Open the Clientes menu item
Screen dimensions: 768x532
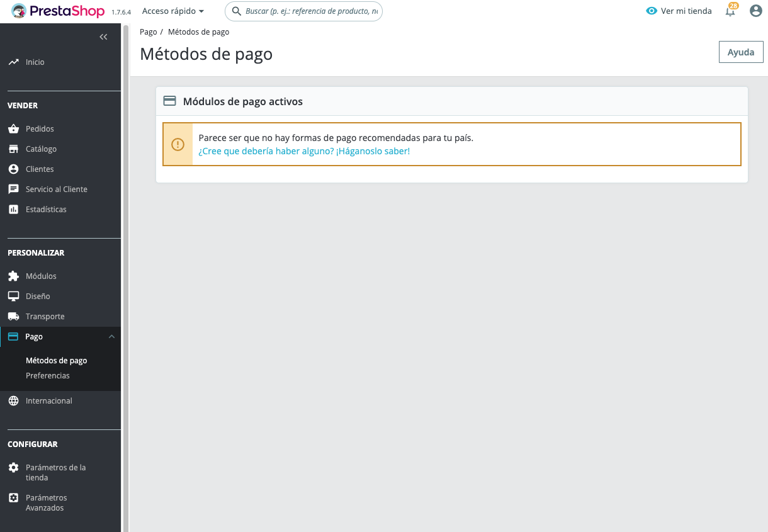[40, 169]
